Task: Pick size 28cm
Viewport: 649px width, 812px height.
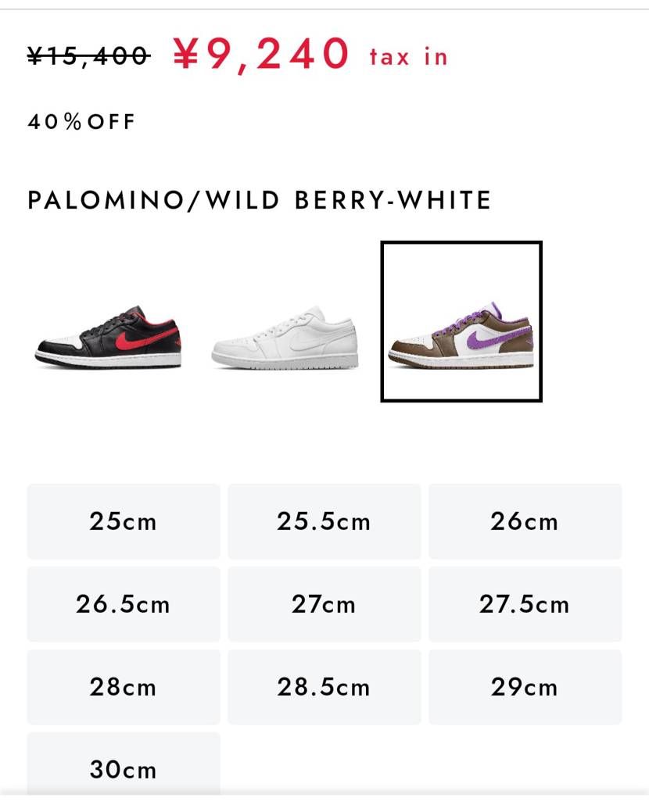Action: tap(122, 688)
